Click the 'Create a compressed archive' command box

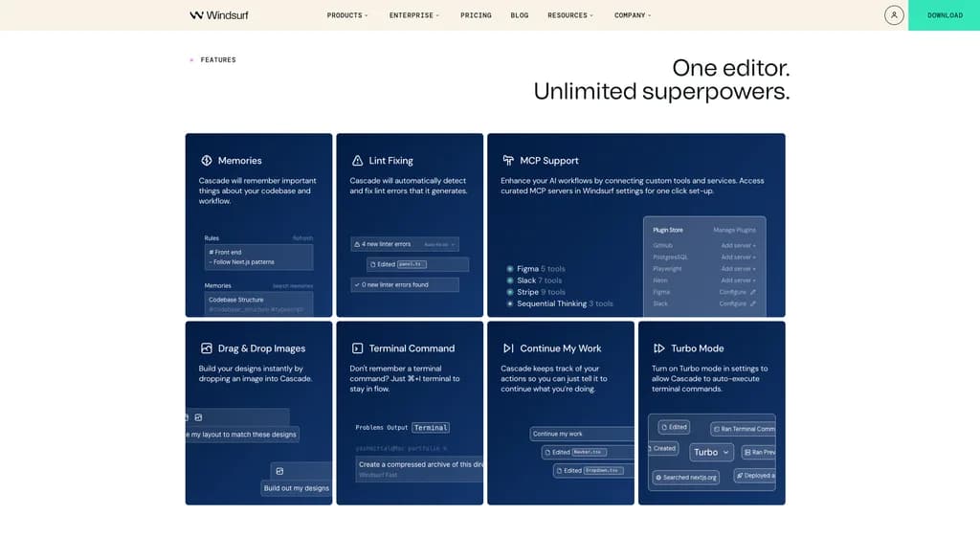419,469
